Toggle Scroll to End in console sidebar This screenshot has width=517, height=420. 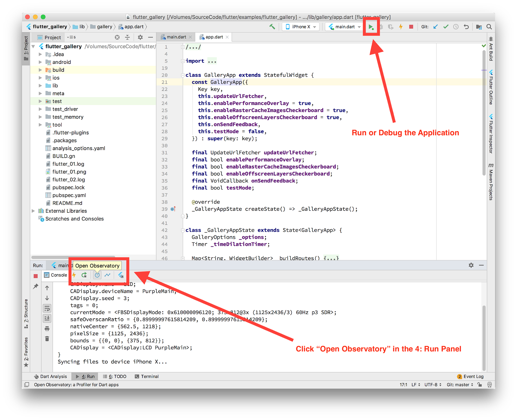(47, 318)
